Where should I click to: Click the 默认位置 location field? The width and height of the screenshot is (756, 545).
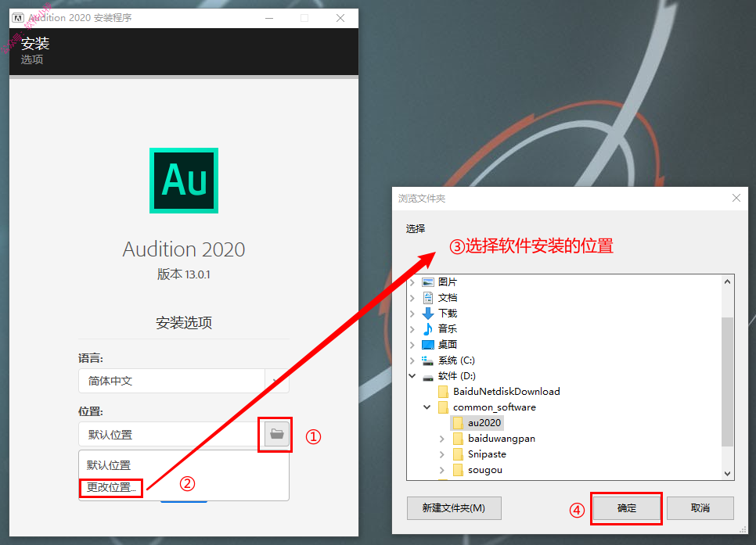click(x=171, y=434)
